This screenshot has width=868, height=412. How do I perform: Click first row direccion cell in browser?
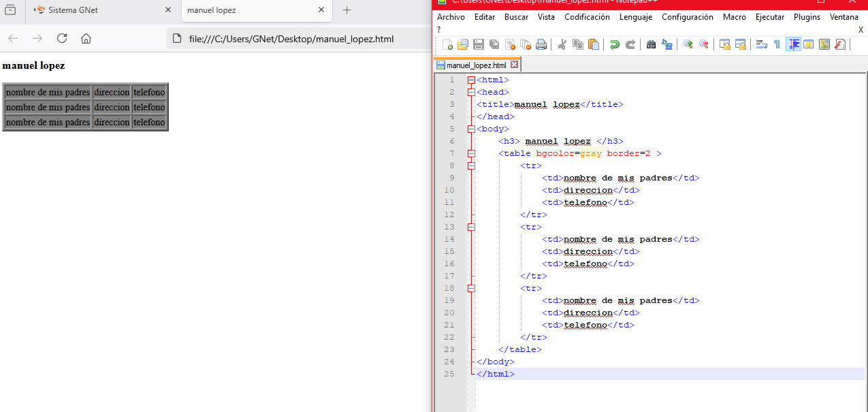(x=112, y=92)
